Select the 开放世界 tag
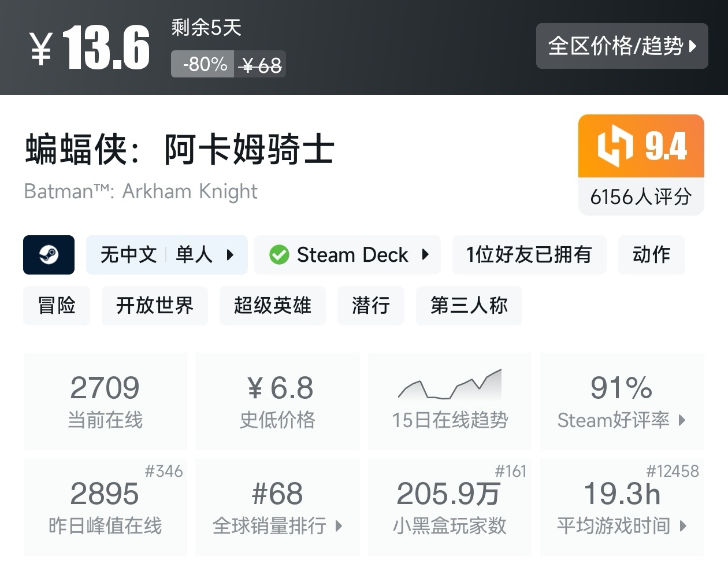This screenshot has height=567, width=728. click(x=155, y=306)
